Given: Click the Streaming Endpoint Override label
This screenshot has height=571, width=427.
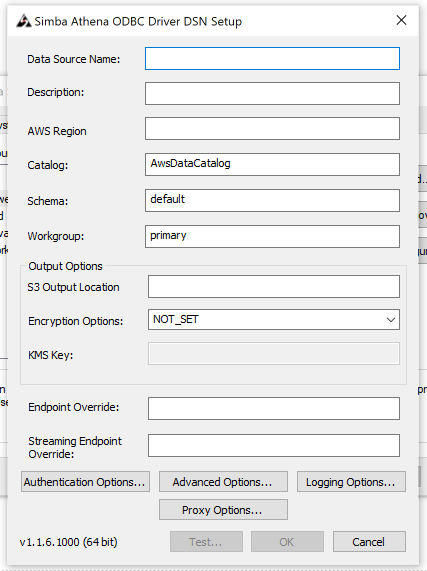Looking at the screenshot, I should click(75, 448).
